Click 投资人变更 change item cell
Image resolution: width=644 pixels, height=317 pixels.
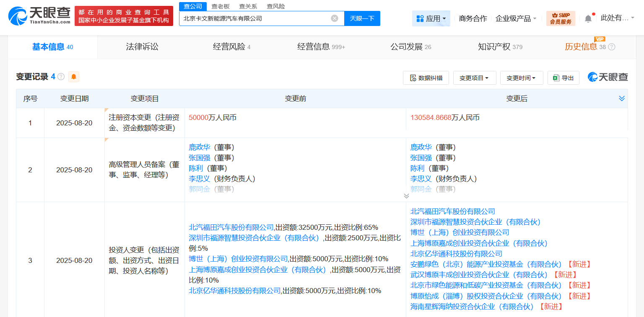click(x=144, y=260)
